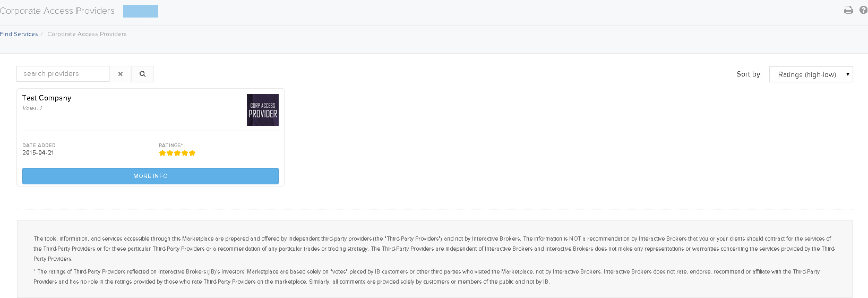The width and height of the screenshot is (868, 298).
Task: Go to Find Services breadcrumb
Action: click(19, 34)
